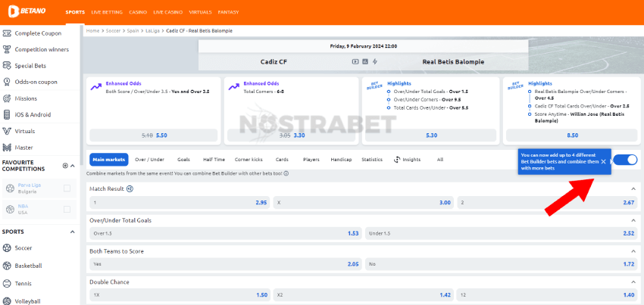Viewport: 644px width, 305px height.
Task: Dismiss the Bet Builder tooltip
Action: click(x=603, y=162)
